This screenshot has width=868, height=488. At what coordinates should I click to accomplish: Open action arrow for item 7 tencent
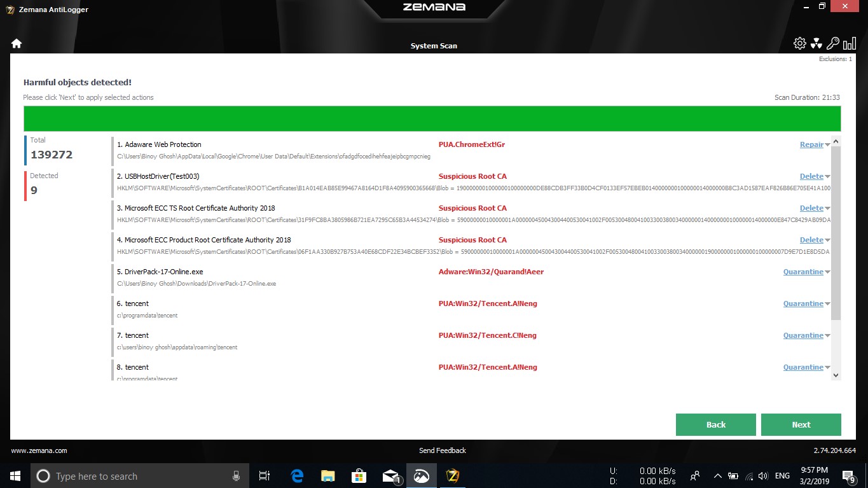828,336
